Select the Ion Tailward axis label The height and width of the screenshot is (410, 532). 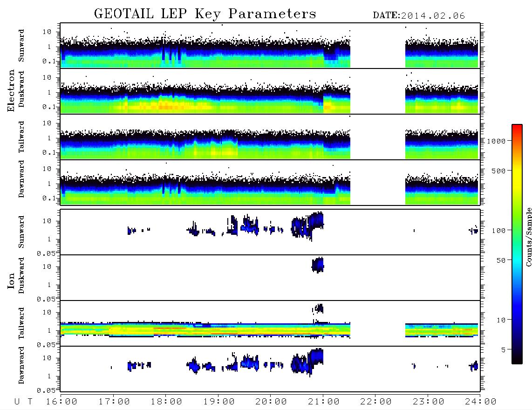tap(21, 323)
